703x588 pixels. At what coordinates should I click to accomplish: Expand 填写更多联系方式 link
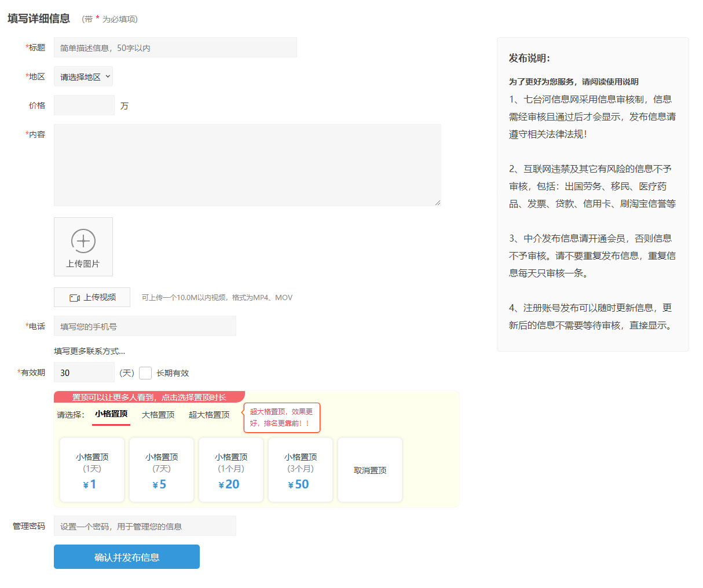tap(89, 351)
